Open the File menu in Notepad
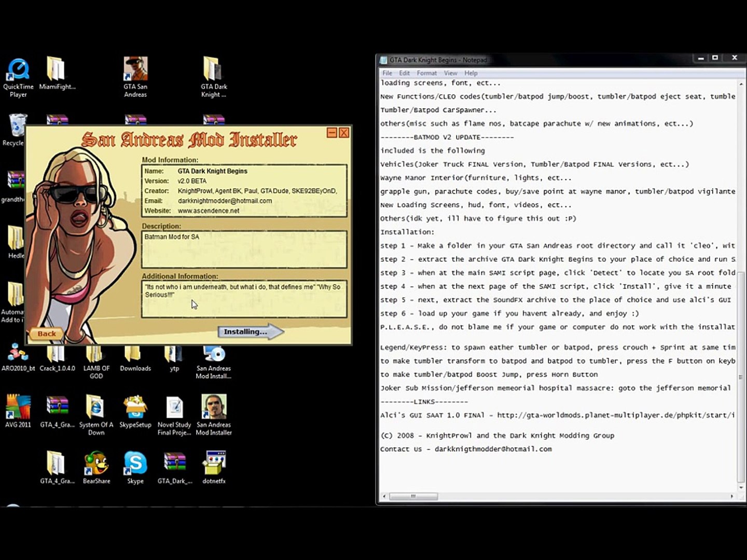This screenshot has width=747, height=560. pos(387,73)
